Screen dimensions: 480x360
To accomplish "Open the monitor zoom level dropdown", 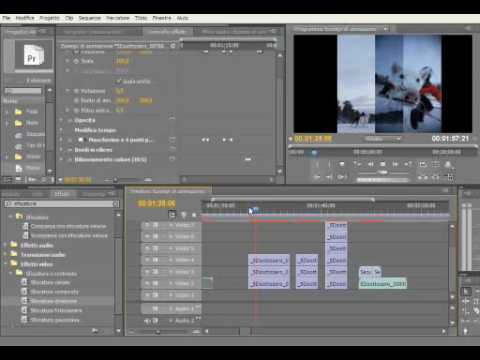I will point(383,139).
